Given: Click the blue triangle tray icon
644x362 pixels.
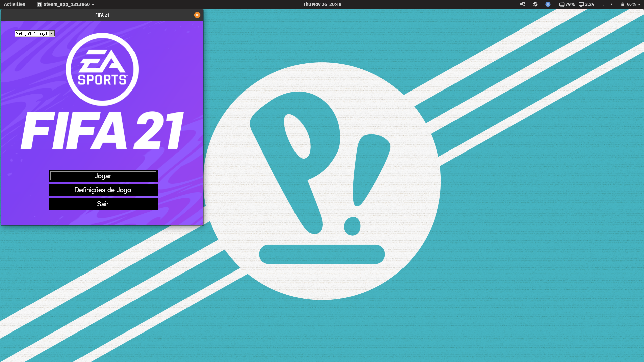Looking at the screenshot, I should 548,4.
